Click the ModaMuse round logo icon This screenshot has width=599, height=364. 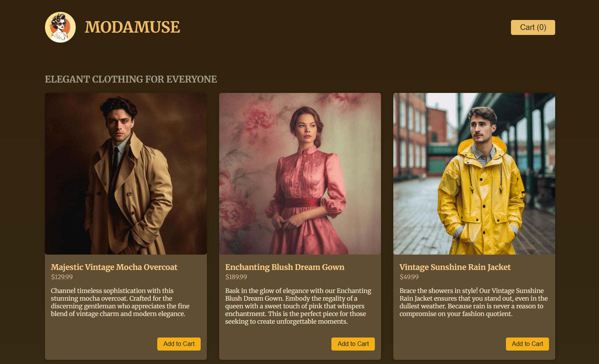click(x=60, y=27)
